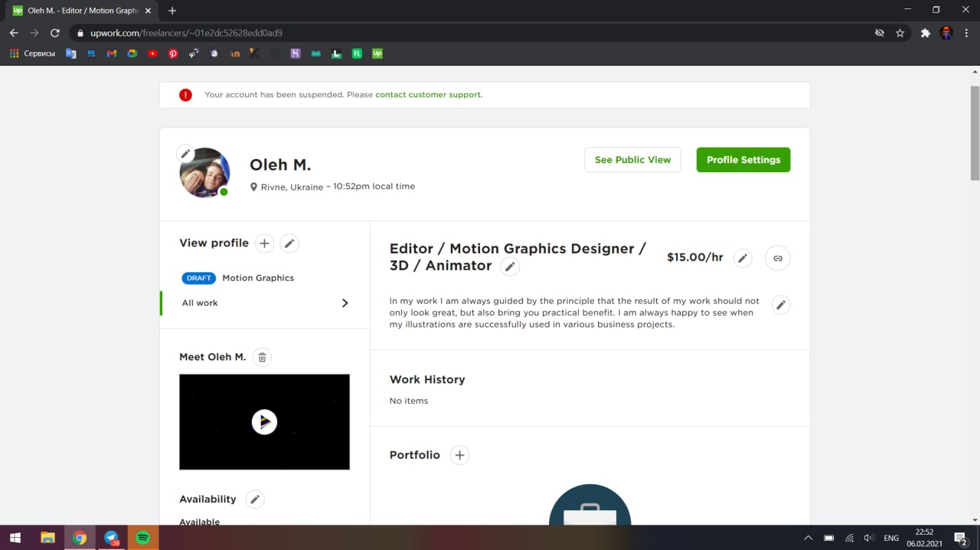This screenshot has height=550, width=980.
Task: Click the Work History heading
Action: pyautogui.click(x=427, y=379)
